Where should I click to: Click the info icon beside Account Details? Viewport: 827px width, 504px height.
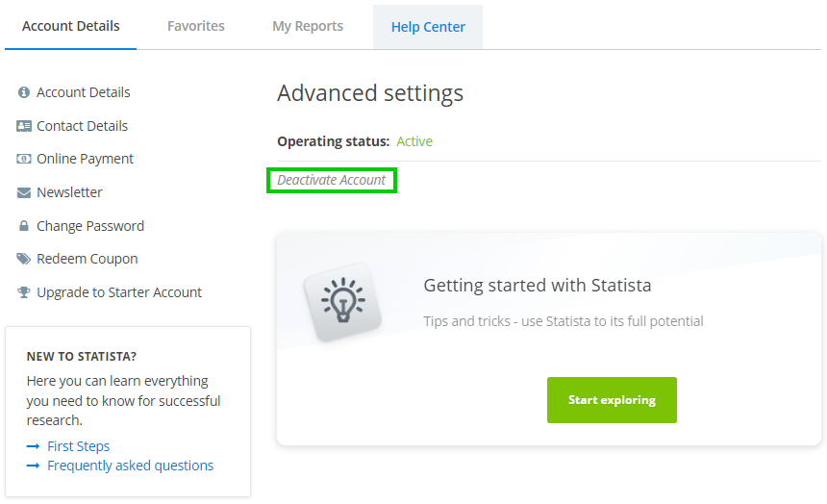(x=24, y=92)
